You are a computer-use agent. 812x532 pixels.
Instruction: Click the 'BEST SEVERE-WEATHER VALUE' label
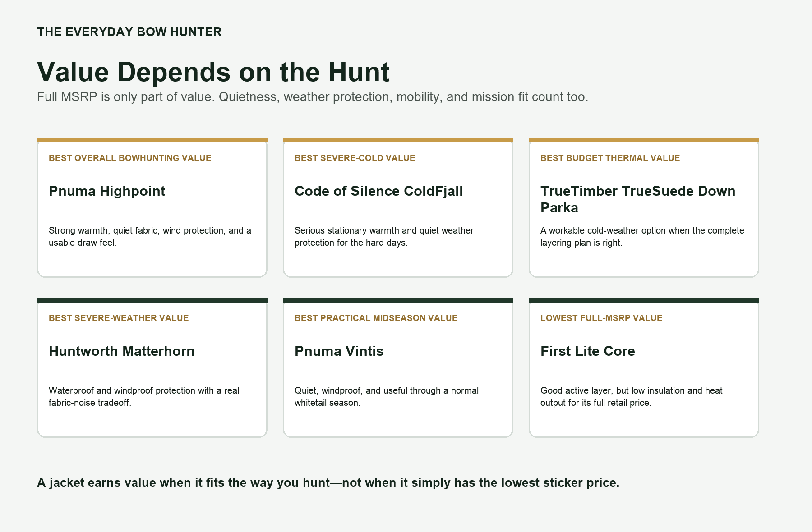(119, 318)
